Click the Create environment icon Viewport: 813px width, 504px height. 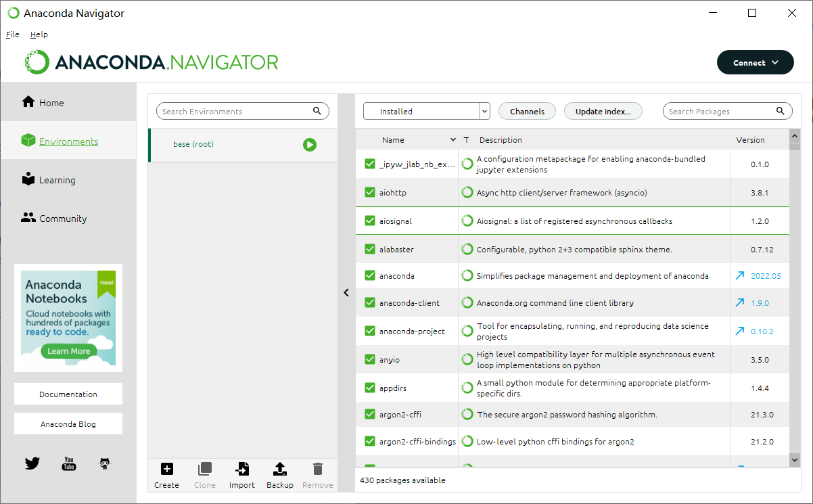click(x=166, y=469)
